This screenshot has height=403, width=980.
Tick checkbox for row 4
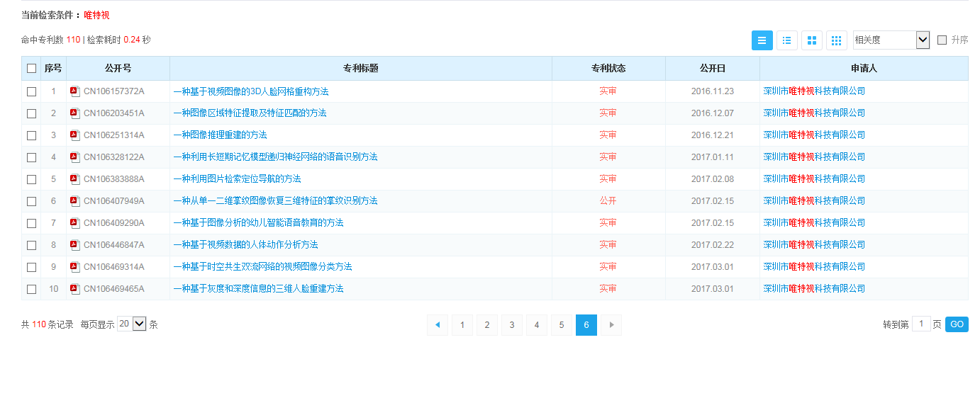(31, 157)
